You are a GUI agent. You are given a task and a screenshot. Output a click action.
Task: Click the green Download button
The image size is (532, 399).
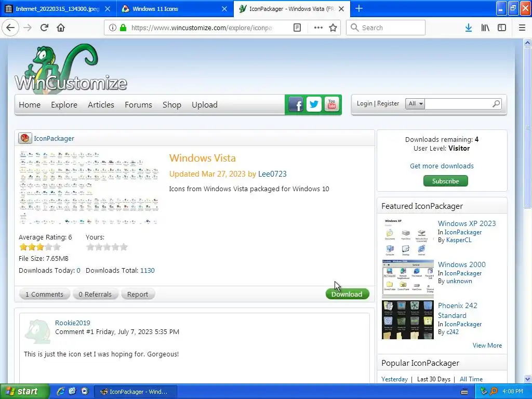coord(347,294)
